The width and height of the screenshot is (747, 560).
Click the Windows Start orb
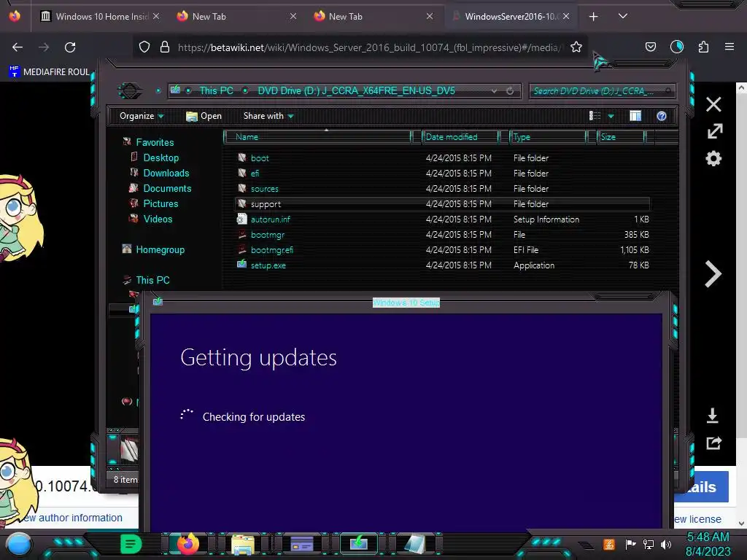(x=19, y=544)
